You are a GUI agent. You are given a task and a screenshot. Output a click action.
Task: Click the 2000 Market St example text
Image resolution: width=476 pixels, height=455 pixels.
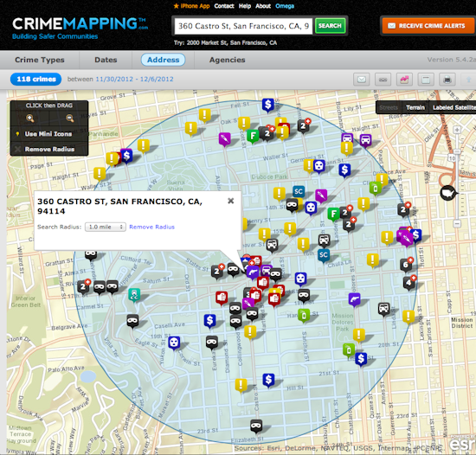[x=232, y=42]
